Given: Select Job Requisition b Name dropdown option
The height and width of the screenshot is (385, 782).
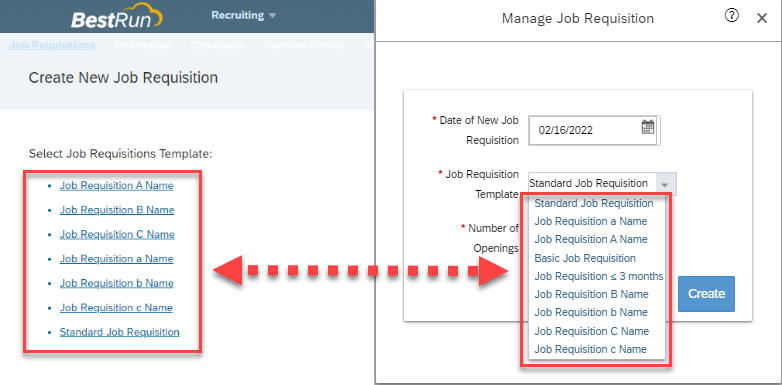Looking at the screenshot, I should (591, 312).
